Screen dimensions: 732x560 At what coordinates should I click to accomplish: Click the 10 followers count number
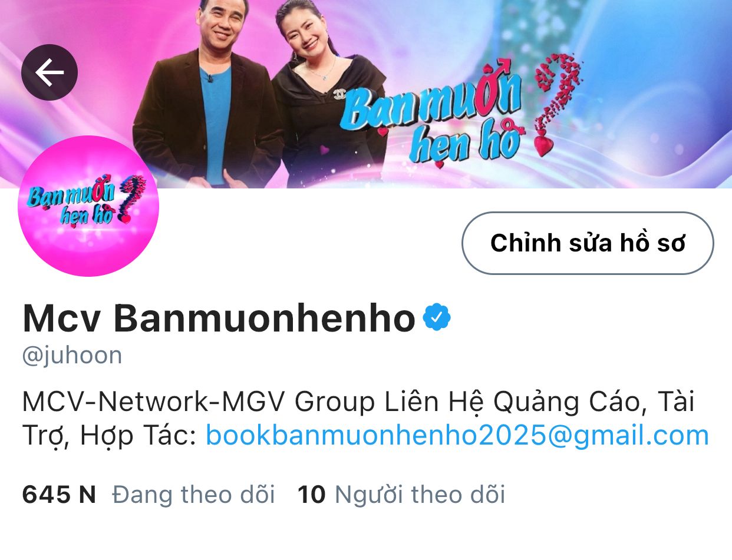click(x=311, y=495)
